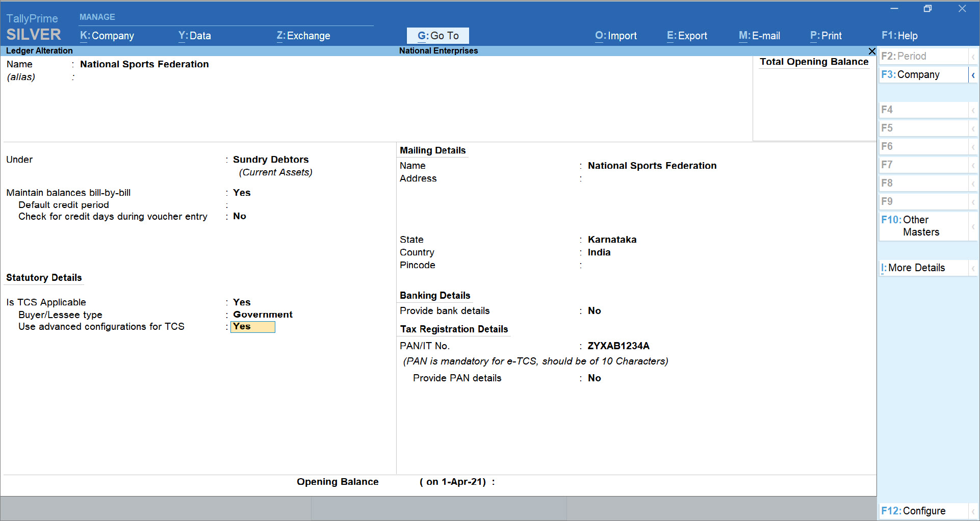Open the O: Import menu
The height and width of the screenshot is (521, 980).
point(616,36)
